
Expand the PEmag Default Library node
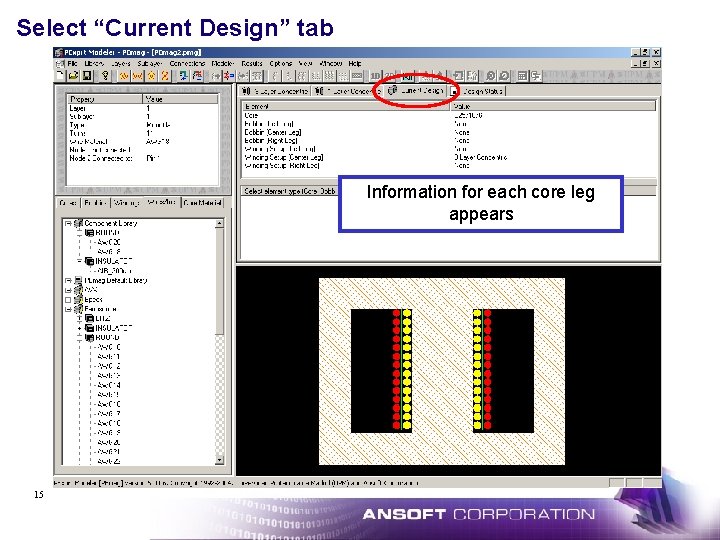click(68, 280)
